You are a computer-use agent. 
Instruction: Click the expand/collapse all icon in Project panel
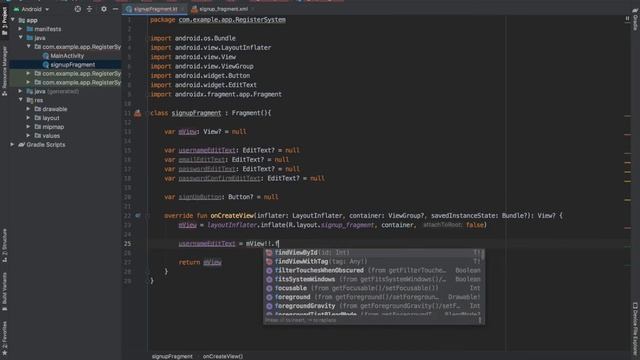90,9
